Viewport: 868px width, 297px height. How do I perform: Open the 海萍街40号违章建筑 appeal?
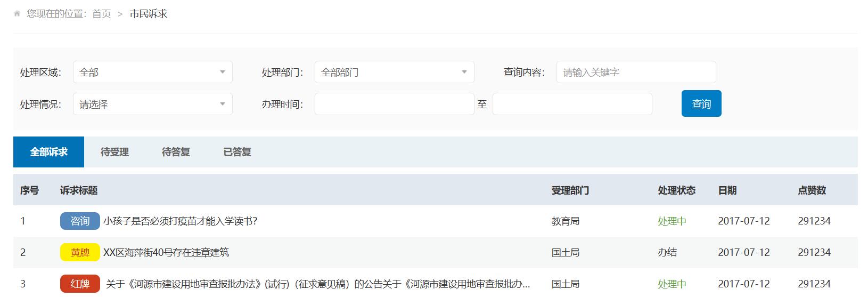(166, 252)
